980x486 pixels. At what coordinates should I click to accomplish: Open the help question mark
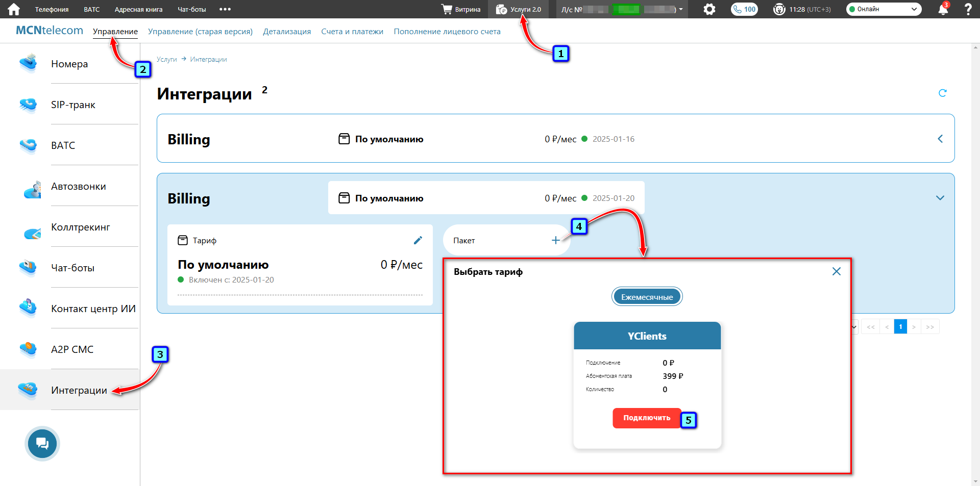[968, 9]
